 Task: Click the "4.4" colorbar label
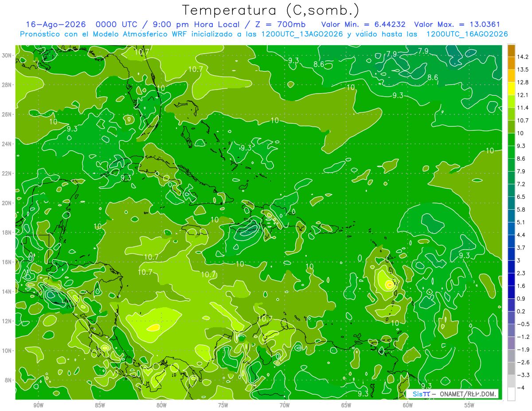coord(521,235)
